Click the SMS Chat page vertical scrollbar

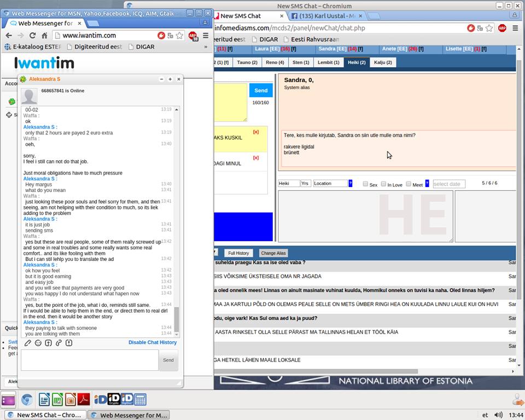519,180
